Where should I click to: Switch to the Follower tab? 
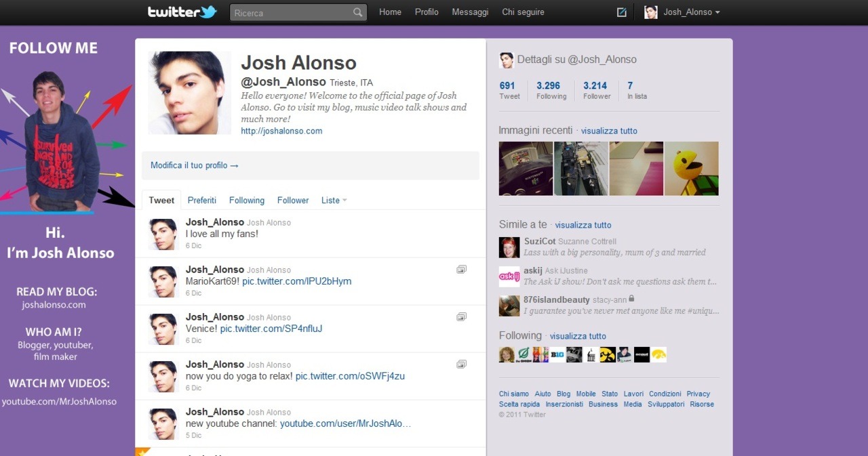click(293, 200)
